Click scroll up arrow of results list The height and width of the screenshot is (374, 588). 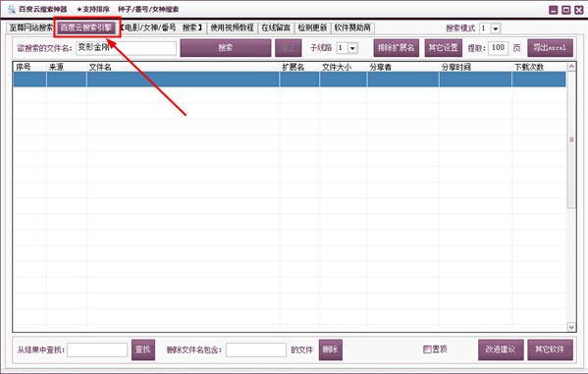coord(571,67)
